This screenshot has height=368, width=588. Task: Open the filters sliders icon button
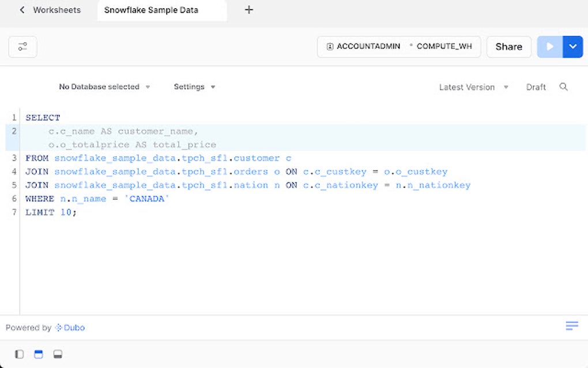(23, 47)
